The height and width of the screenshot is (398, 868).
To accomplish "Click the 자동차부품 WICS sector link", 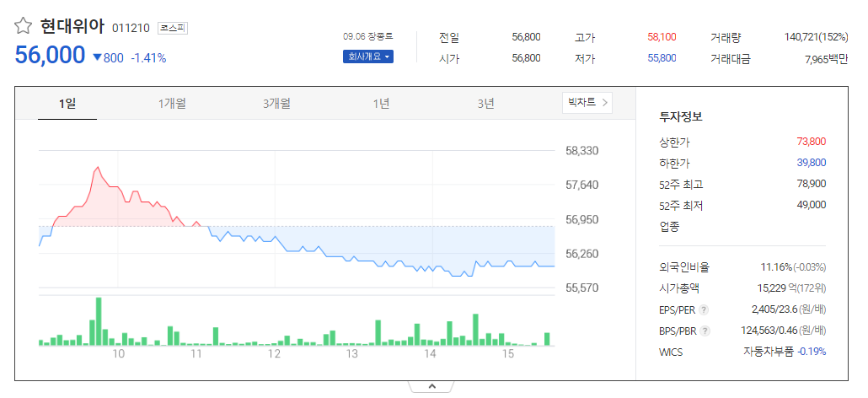I will (769, 352).
